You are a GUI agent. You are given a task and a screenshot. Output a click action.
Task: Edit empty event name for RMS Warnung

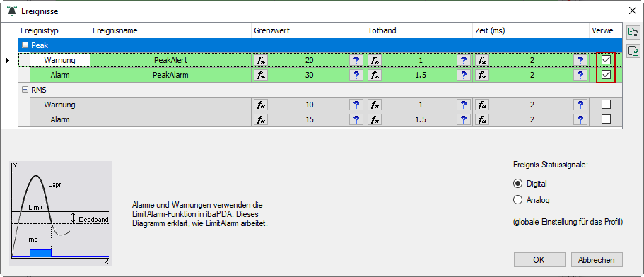170,105
